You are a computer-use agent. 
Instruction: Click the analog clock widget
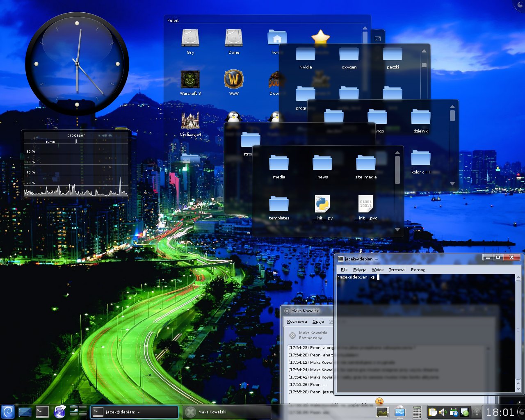click(x=77, y=64)
